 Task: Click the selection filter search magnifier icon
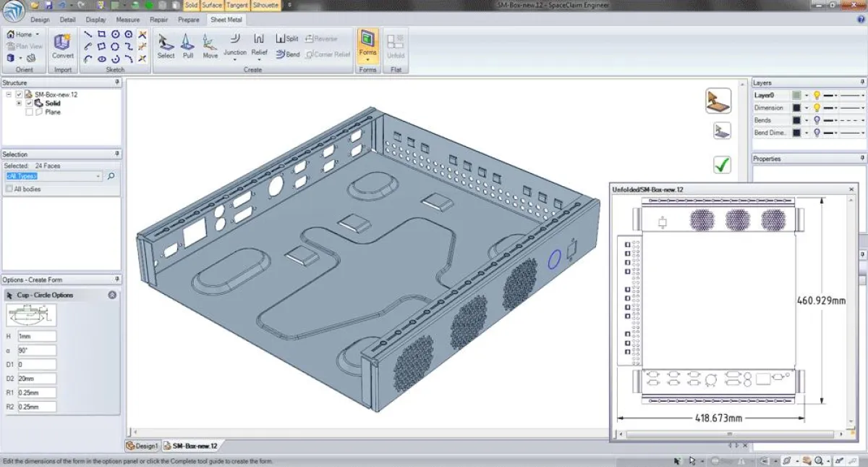pos(111,176)
